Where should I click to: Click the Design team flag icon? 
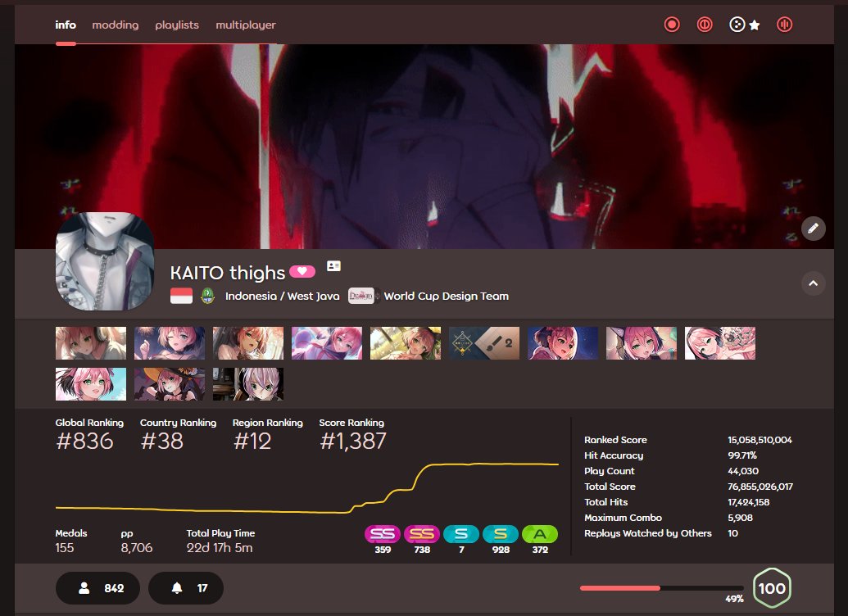[361, 296]
